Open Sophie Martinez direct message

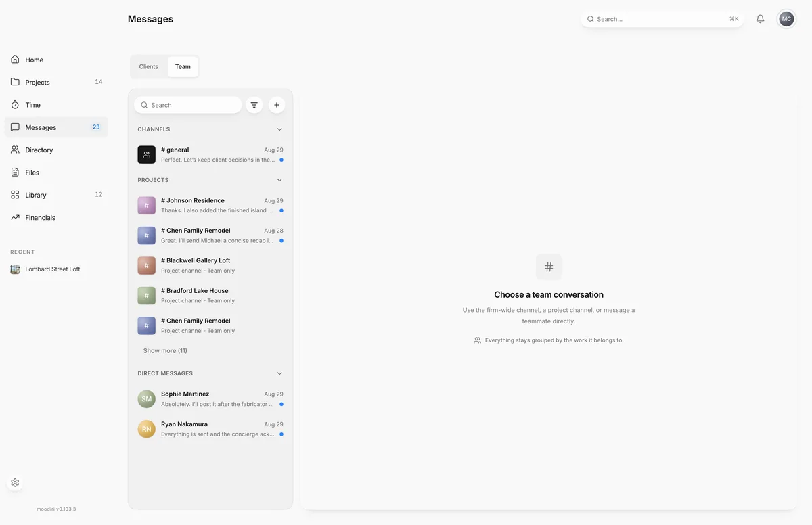tap(210, 399)
